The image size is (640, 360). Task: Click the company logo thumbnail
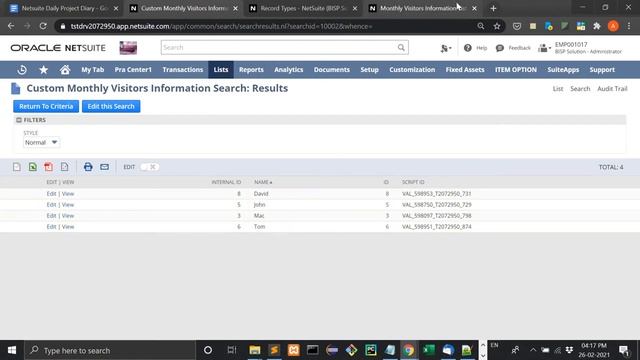[128, 48]
